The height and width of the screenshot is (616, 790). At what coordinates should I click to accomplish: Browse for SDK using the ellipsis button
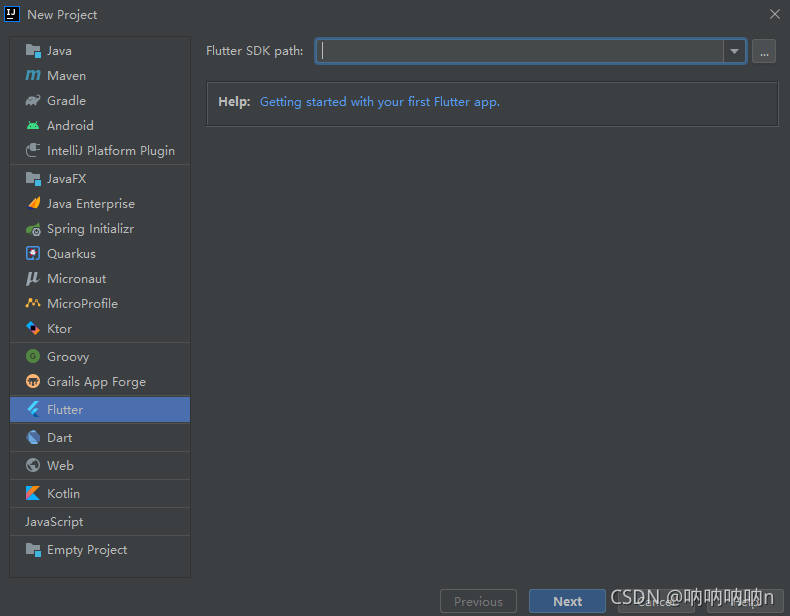point(764,51)
